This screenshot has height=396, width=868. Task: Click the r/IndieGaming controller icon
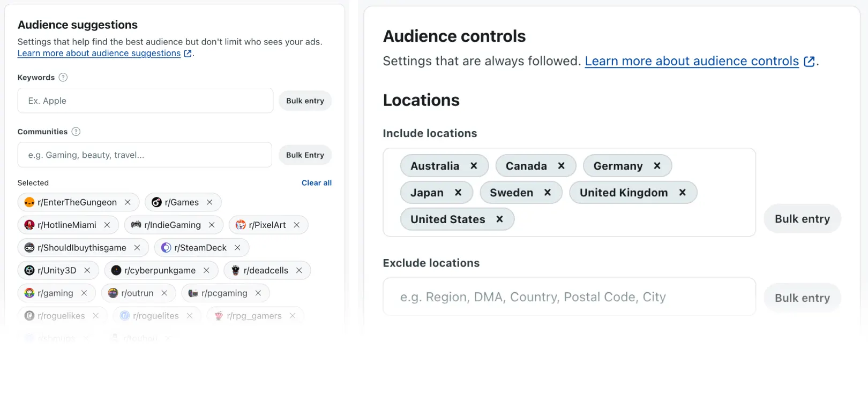[136, 225]
